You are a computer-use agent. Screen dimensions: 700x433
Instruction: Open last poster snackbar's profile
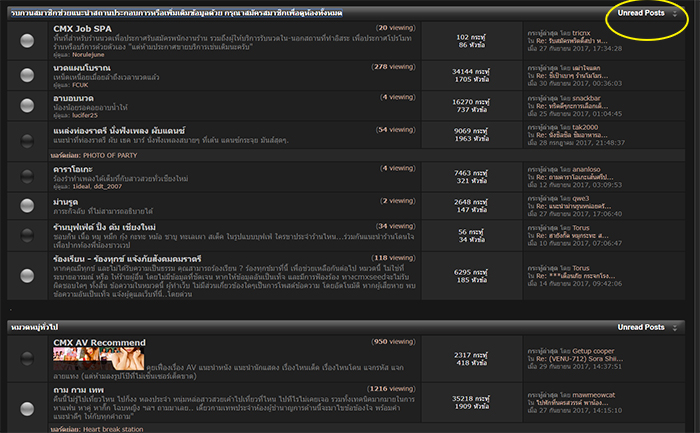tap(586, 98)
